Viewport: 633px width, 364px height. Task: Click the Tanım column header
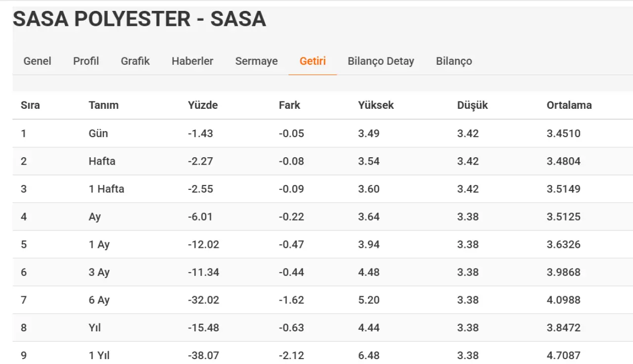coord(104,105)
